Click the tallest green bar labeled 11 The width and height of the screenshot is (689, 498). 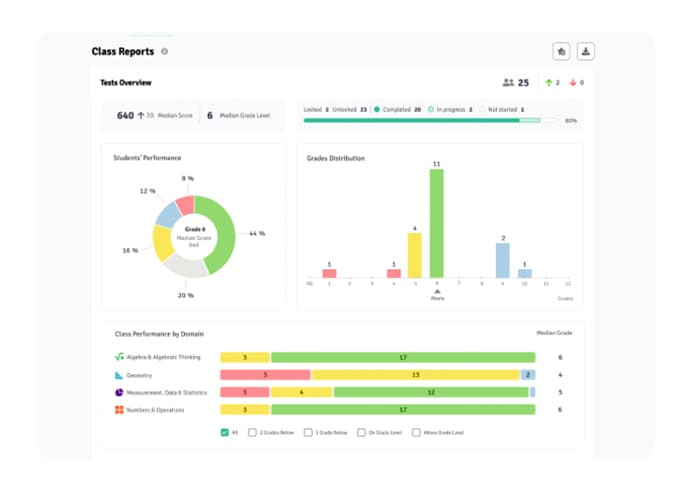(x=436, y=222)
